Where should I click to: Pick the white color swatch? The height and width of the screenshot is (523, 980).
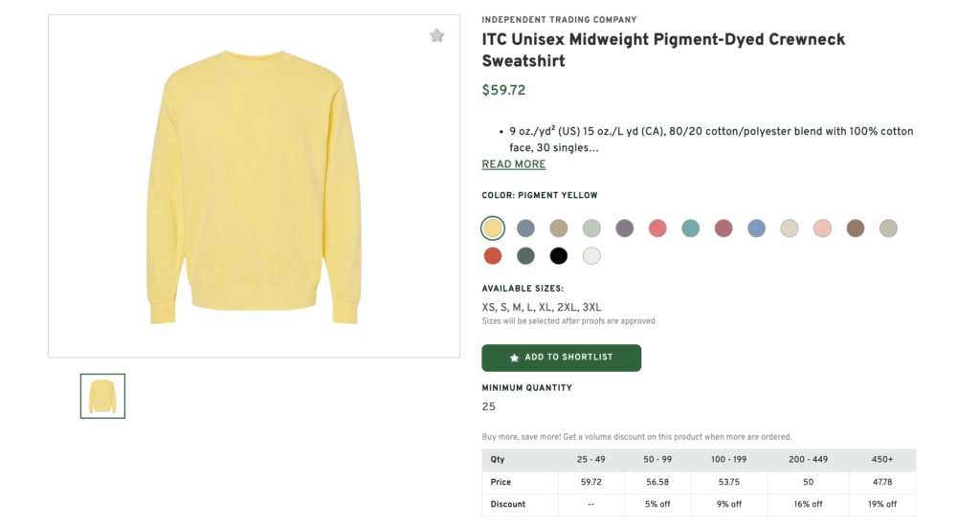coord(591,256)
